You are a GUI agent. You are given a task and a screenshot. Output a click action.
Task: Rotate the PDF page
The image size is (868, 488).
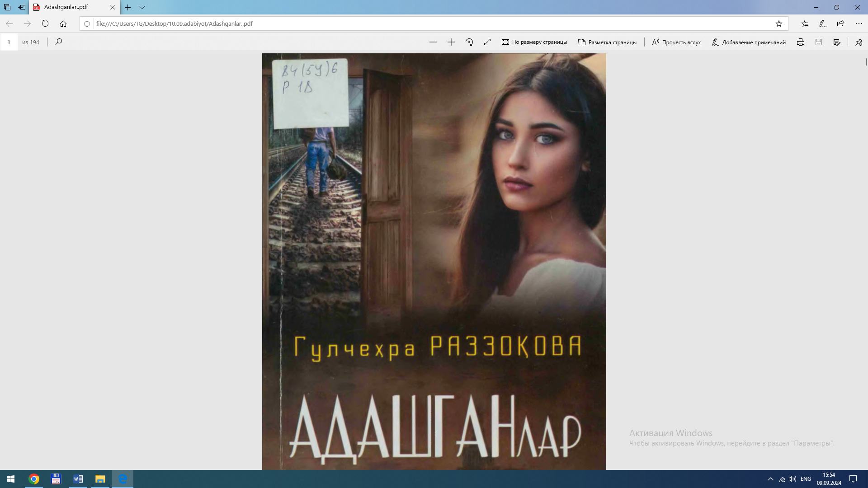(x=469, y=42)
